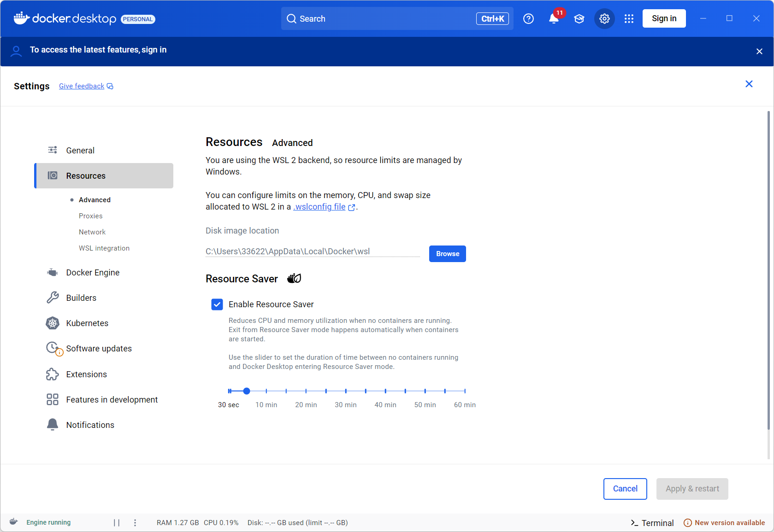Click RAM 1.27 GB status text
The image size is (774, 532).
tap(177, 523)
